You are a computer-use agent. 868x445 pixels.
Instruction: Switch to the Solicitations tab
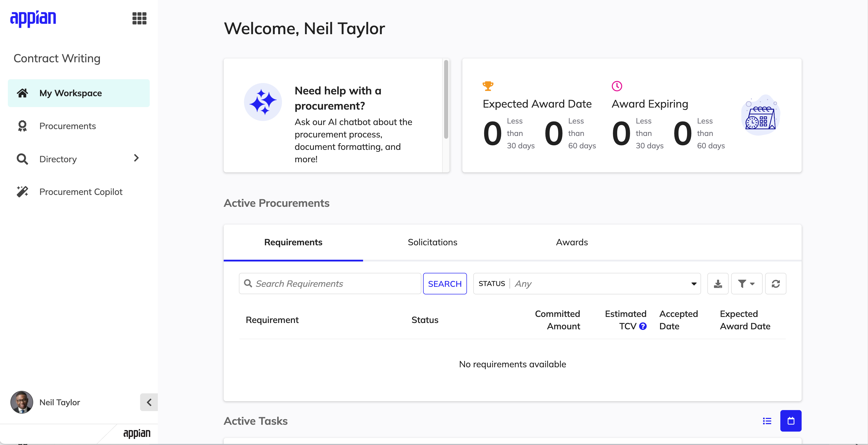[432, 242]
